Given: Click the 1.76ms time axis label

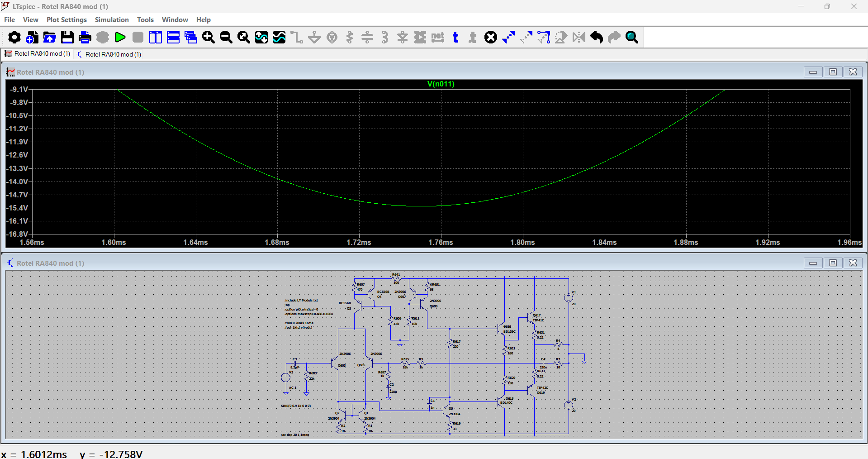Looking at the screenshot, I should pyautogui.click(x=441, y=243).
